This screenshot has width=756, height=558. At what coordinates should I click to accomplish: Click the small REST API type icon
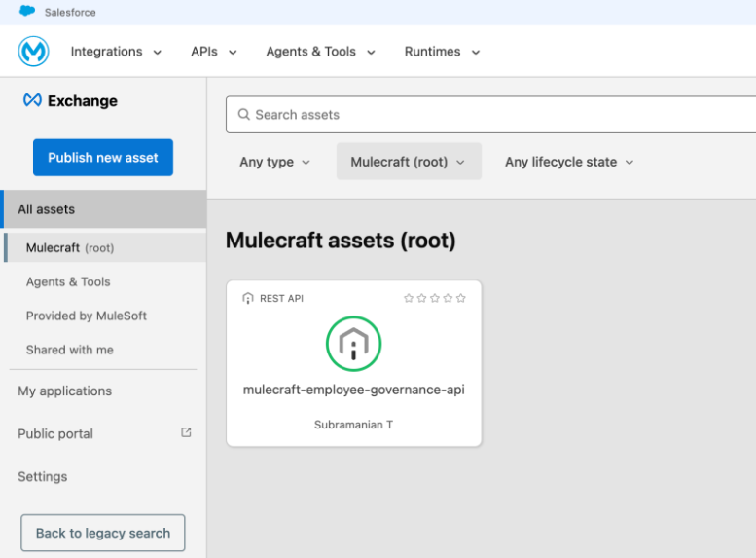pos(248,298)
